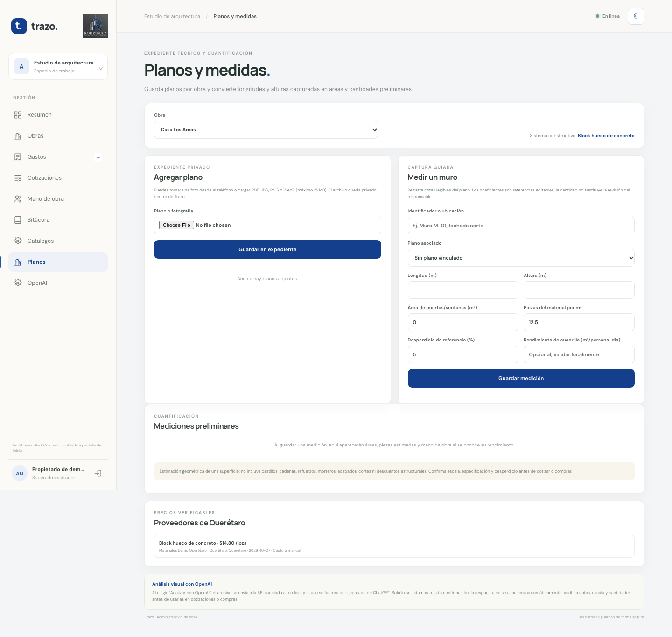Click the AN user avatar
The width and height of the screenshot is (672, 637).
click(x=20, y=474)
